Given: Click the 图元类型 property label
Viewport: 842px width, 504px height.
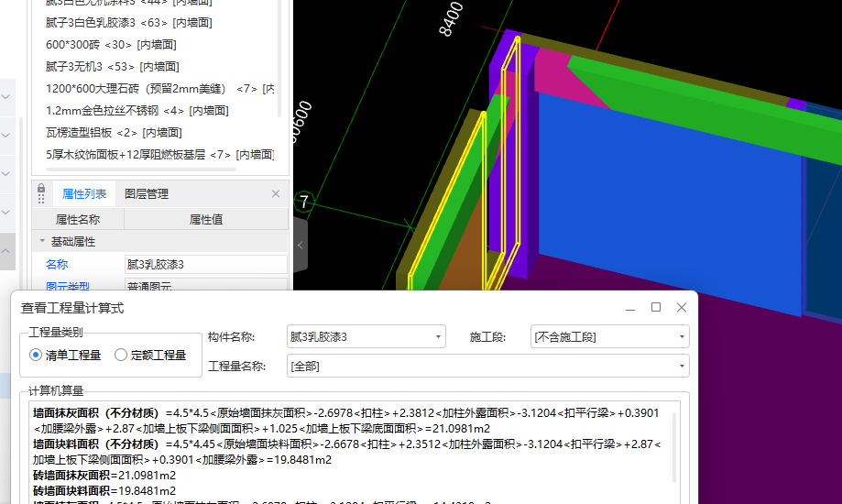Looking at the screenshot, I should coord(68,287).
